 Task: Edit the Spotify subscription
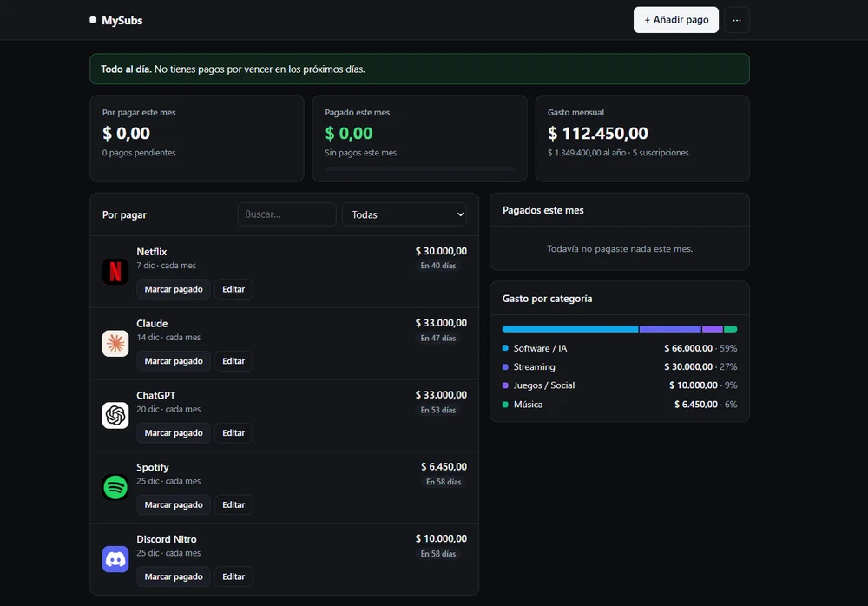point(233,505)
